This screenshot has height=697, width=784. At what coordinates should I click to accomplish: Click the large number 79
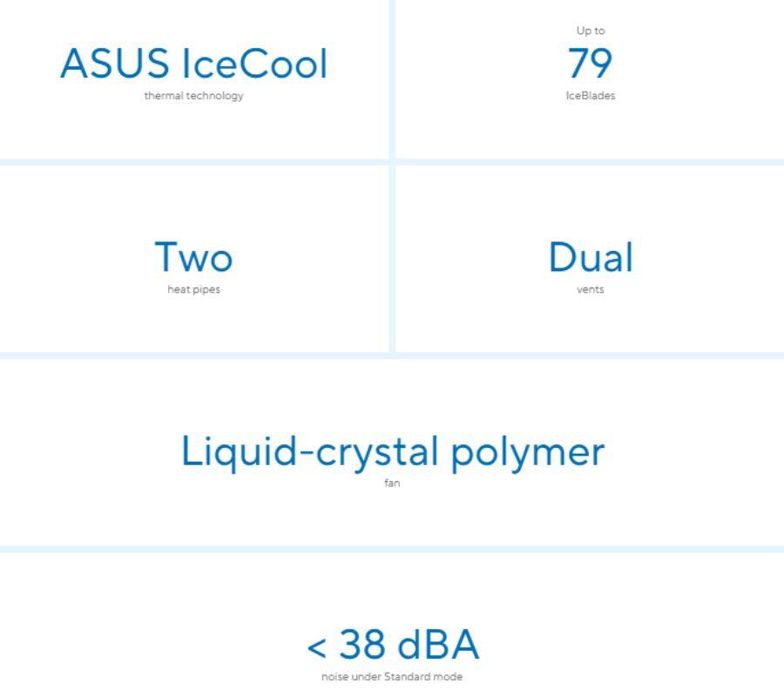coord(590,63)
